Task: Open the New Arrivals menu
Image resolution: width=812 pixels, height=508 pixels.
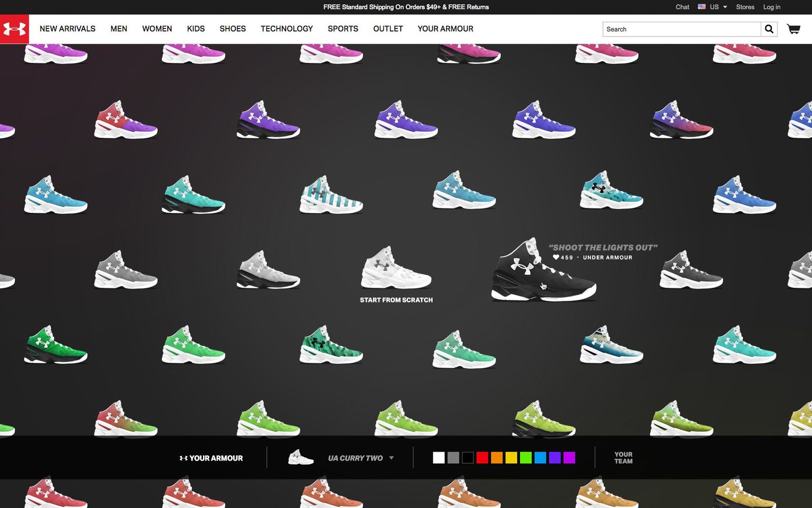Action: [67, 29]
